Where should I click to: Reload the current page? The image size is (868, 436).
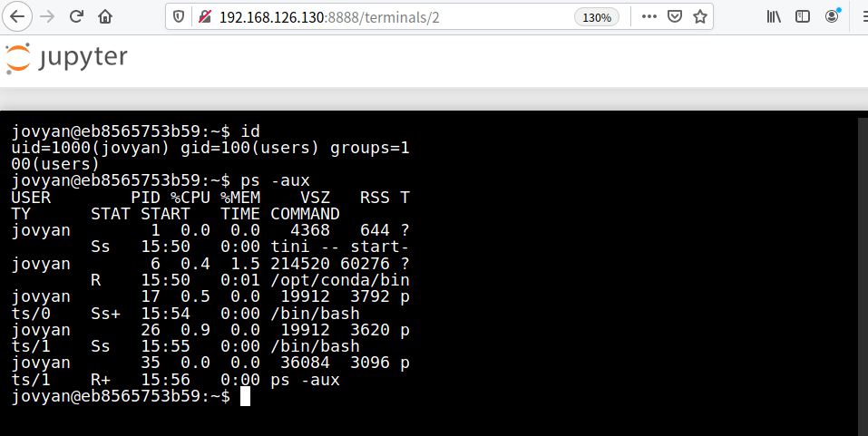(x=76, y=16)
